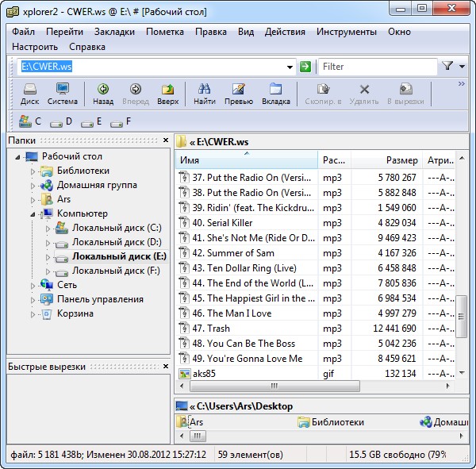
Task: Select Панель управления in folder tree
Action: [x=100, y=299]
